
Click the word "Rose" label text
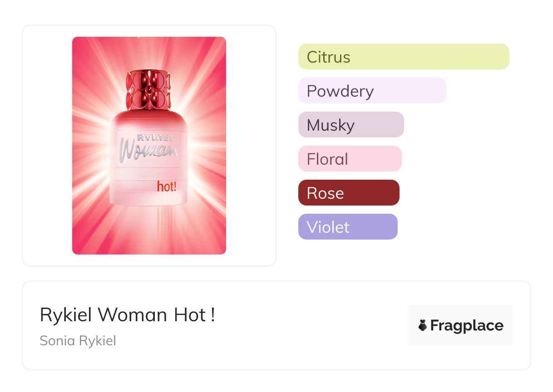(x=325, y=193)
